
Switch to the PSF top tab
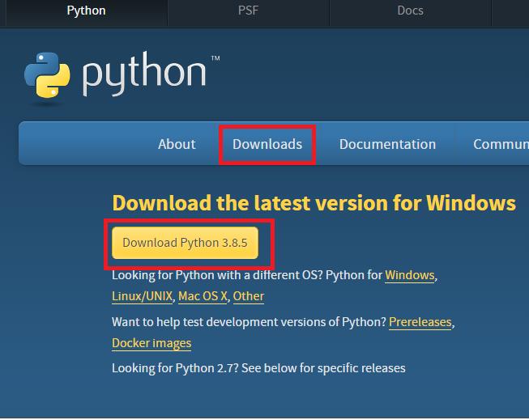tap(249, 11)
